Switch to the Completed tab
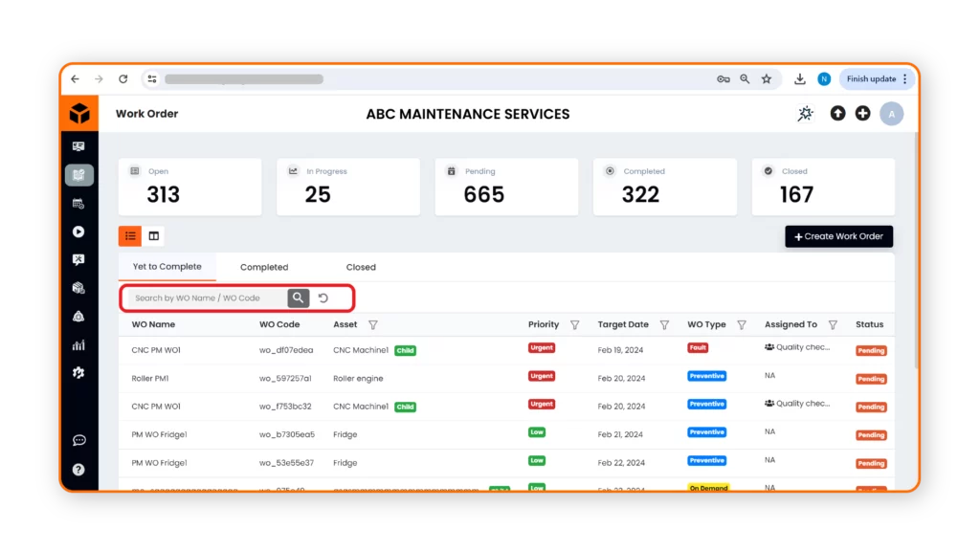980x551 pixels. (264, 268)
